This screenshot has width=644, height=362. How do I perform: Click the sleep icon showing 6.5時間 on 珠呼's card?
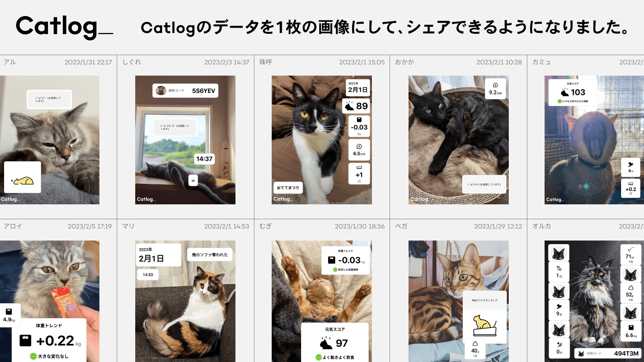(x=359, y=149)
